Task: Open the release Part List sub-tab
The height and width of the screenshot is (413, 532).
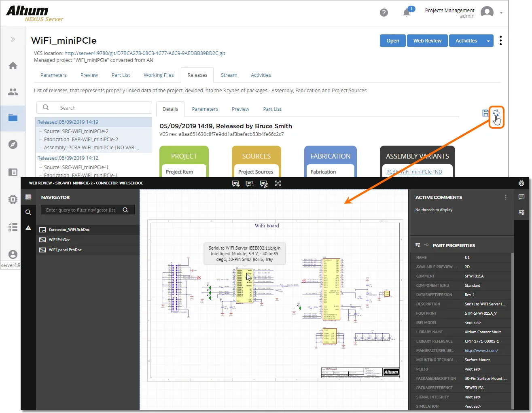Action: (x=272, y=109)
